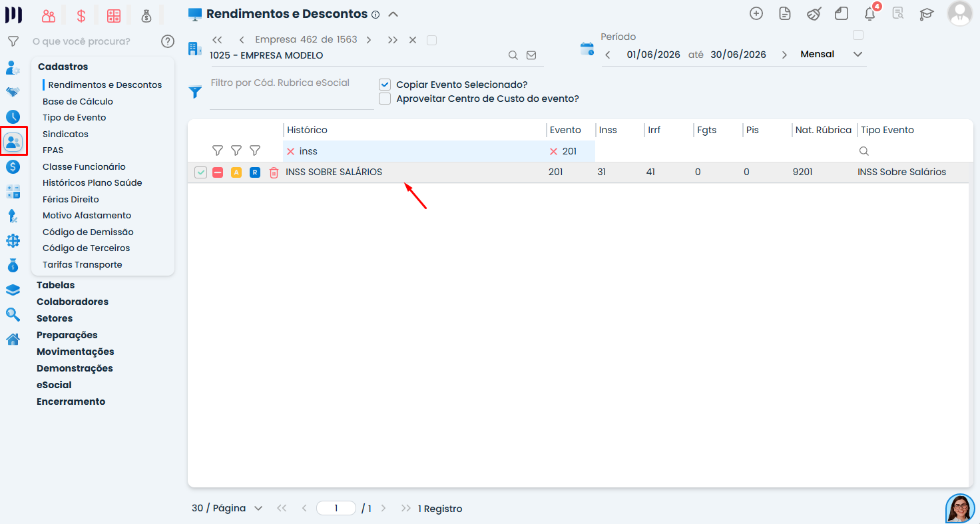Expand the eSocial menu section
The height and width of the screenshot is (524, 980).
54,385
